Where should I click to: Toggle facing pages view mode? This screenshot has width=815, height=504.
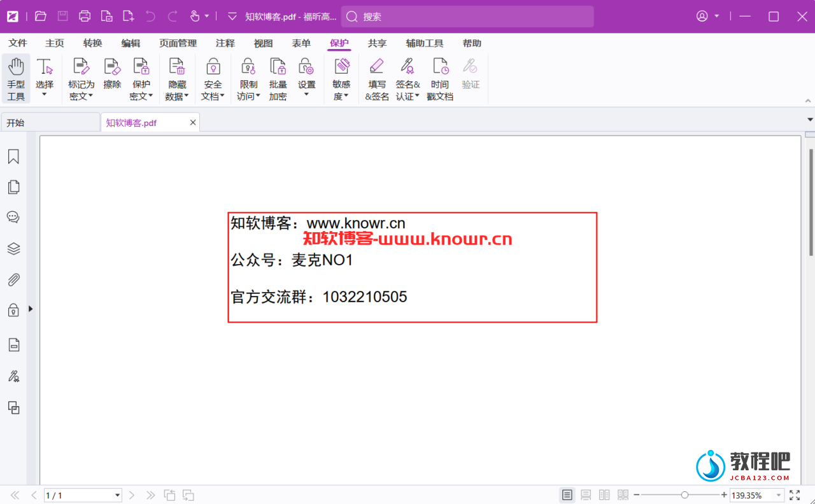[x=604, y=494]
